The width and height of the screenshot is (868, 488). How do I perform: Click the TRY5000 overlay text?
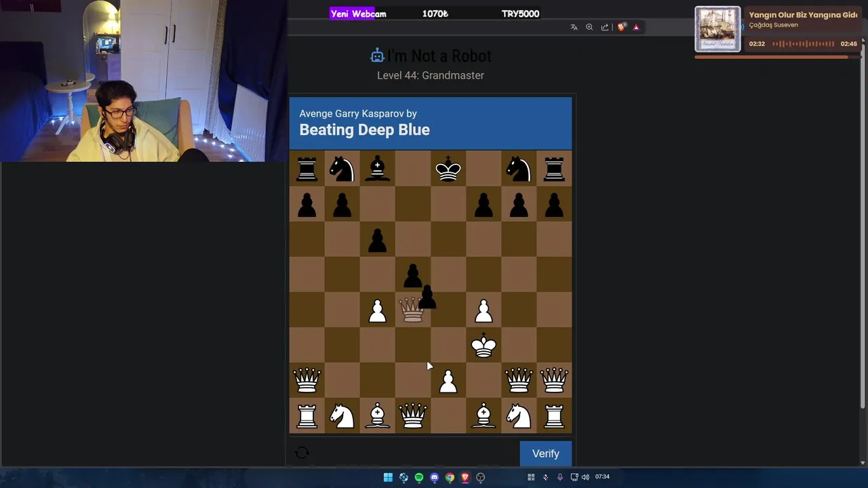point(520,14)
